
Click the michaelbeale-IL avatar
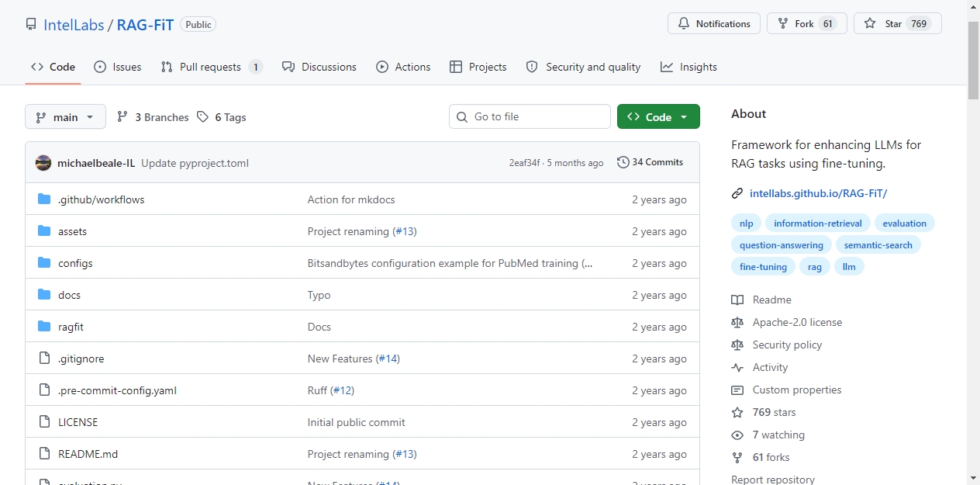[44, 163]
